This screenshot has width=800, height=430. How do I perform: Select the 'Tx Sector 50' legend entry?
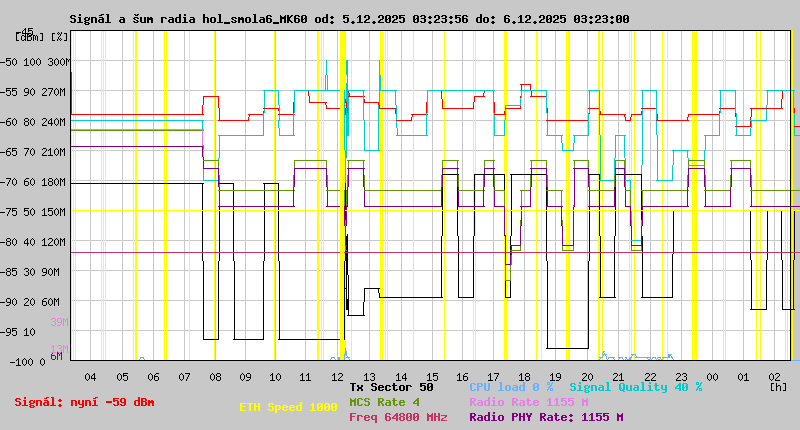392,386
